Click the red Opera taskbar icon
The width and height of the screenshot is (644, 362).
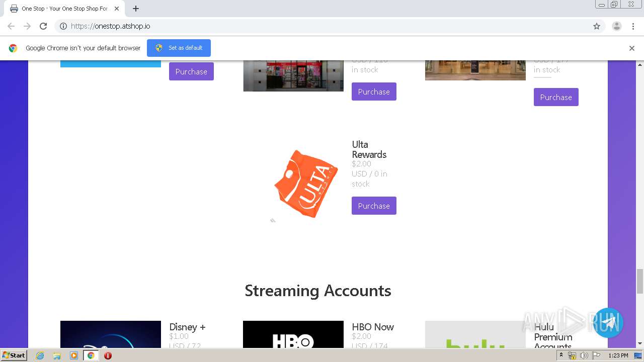click(108, 355)
